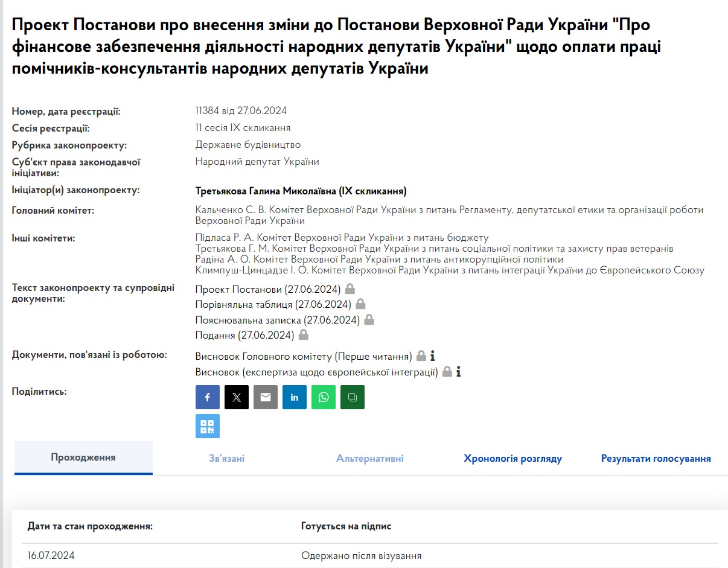
Task: Open Висновок Головного комітету (Перше читання)
Action: pos(304,356)
